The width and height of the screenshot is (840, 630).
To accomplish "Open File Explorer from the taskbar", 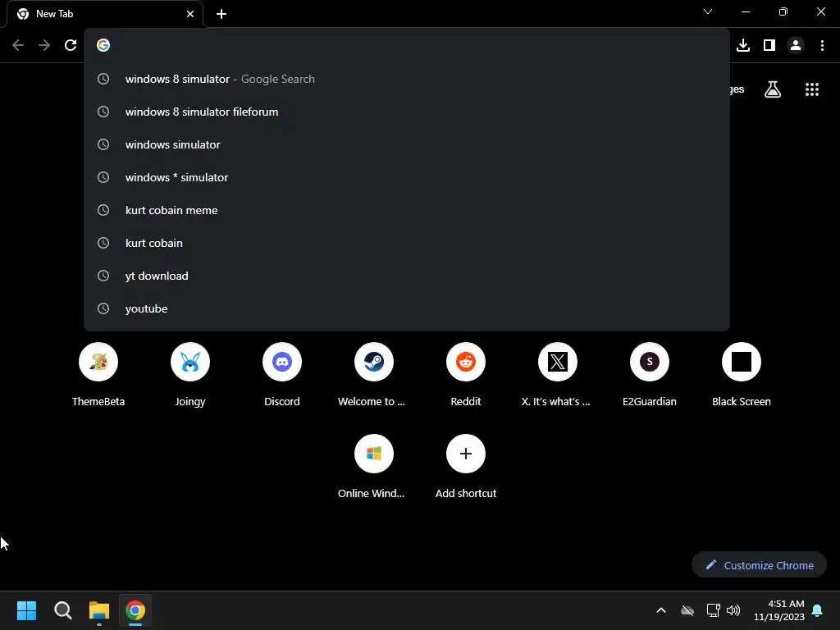I will [x=99, y=610].
